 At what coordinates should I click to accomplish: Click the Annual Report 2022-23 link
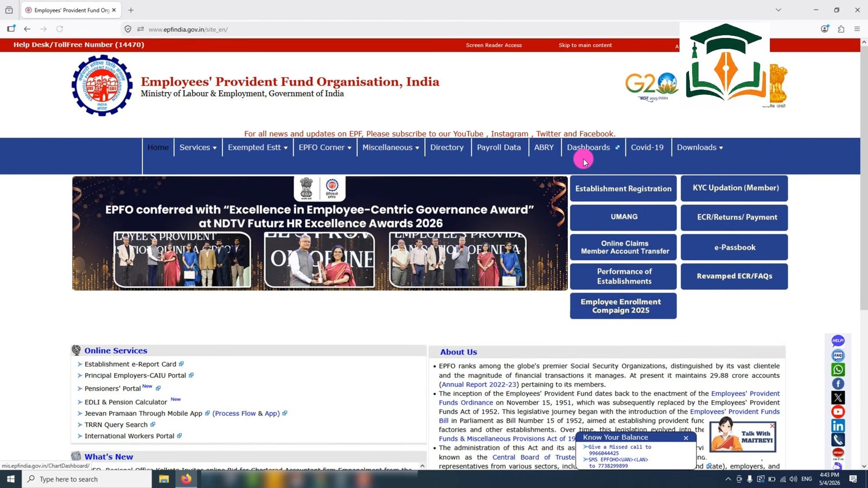[x=480, y=384]
